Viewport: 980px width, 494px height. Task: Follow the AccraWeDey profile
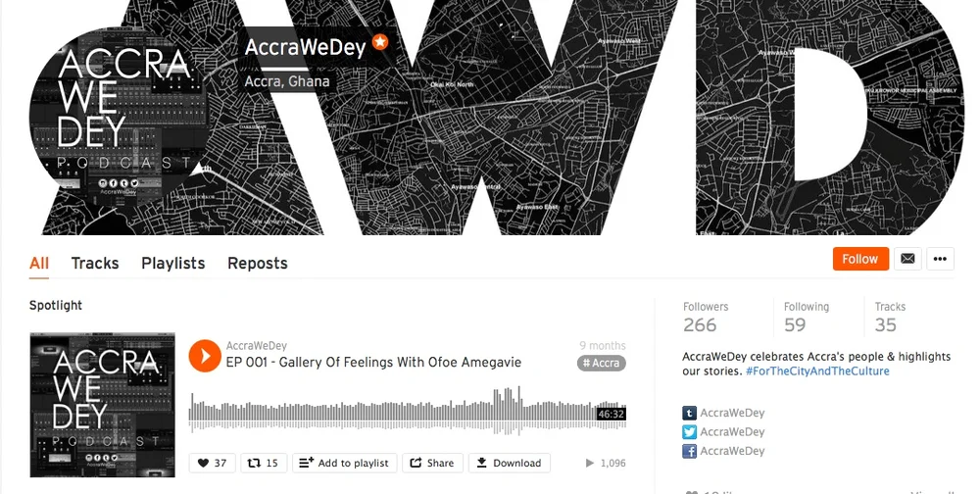click(x=860, y=259)
